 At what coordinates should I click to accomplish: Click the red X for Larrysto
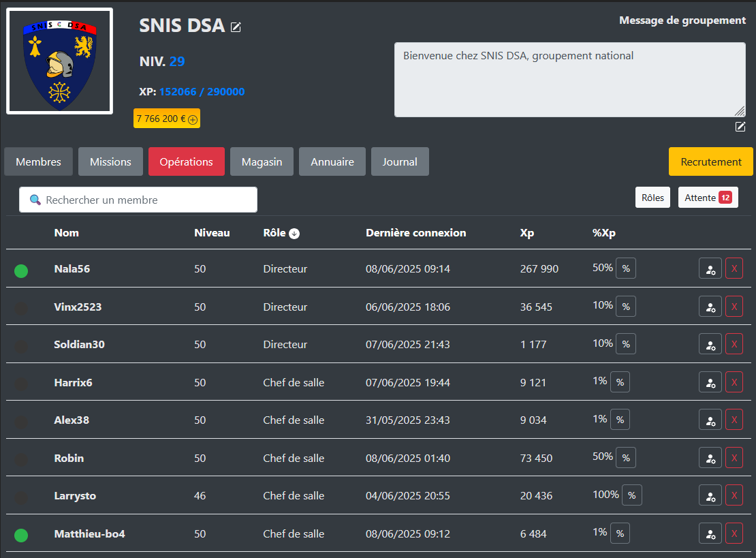tap(734, 495)
